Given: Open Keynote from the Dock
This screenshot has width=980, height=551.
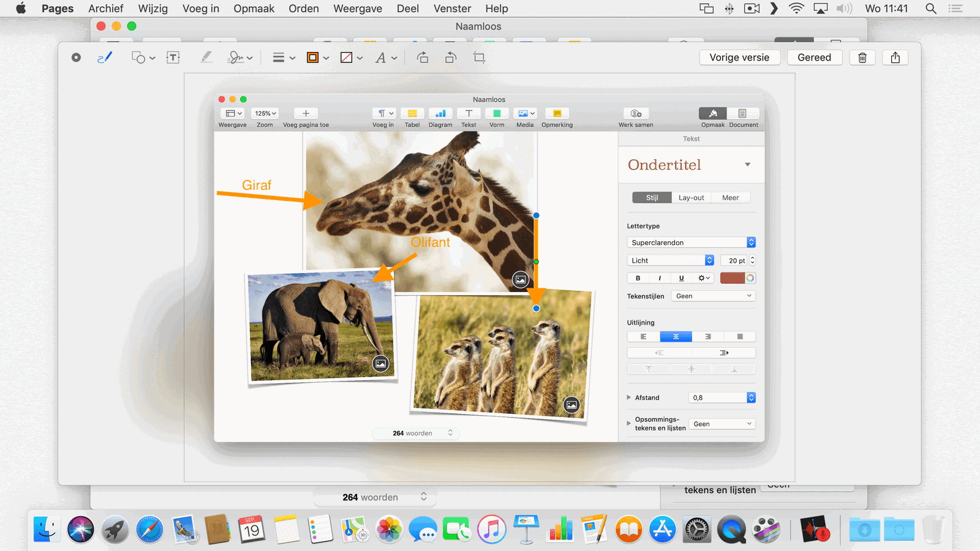Looking at the screenshot, I should [x=526, y=530].
